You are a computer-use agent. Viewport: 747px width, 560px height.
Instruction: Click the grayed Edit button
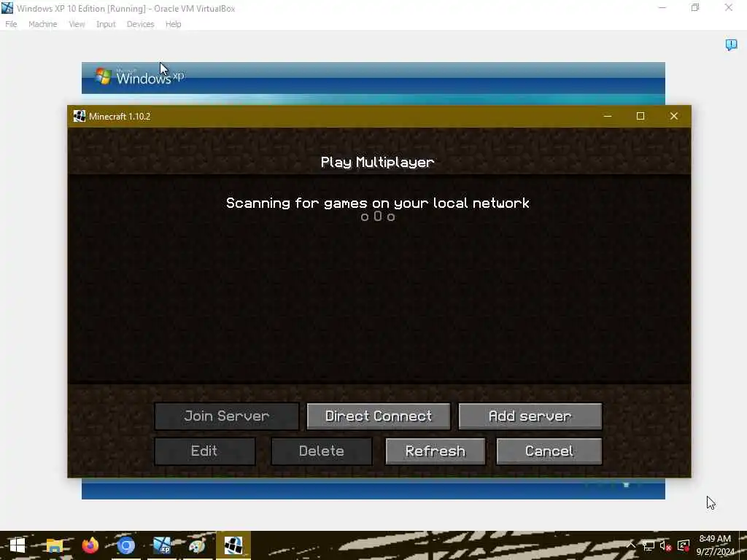tap(205, 451)
